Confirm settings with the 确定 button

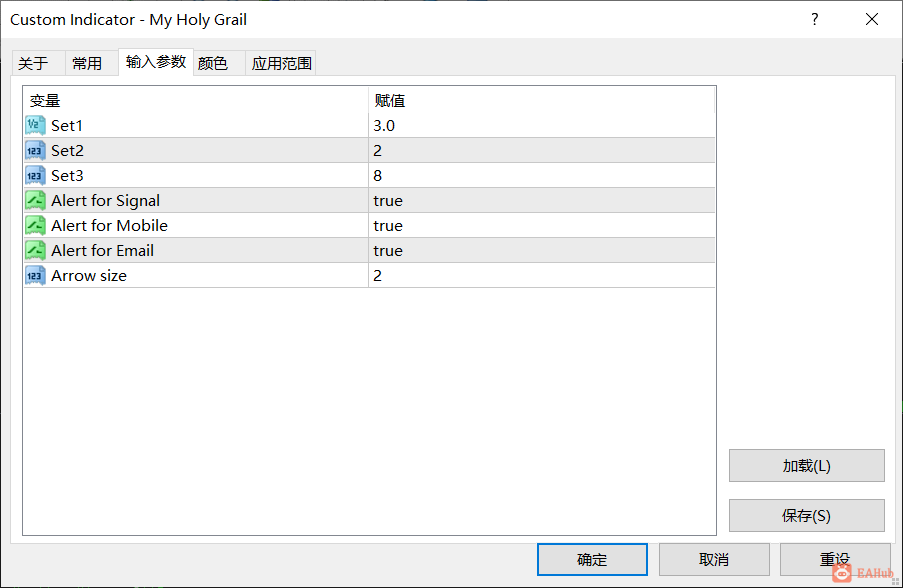pos(592,559)
